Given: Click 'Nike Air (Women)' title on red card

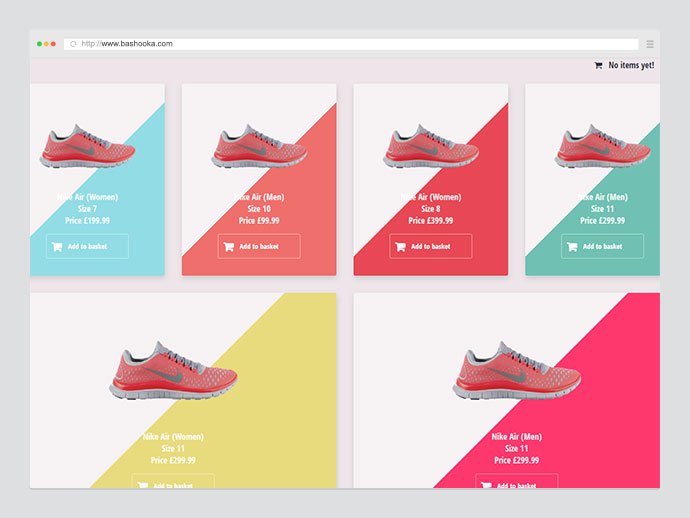Looking at the screenshot, I should pos(431,197).
